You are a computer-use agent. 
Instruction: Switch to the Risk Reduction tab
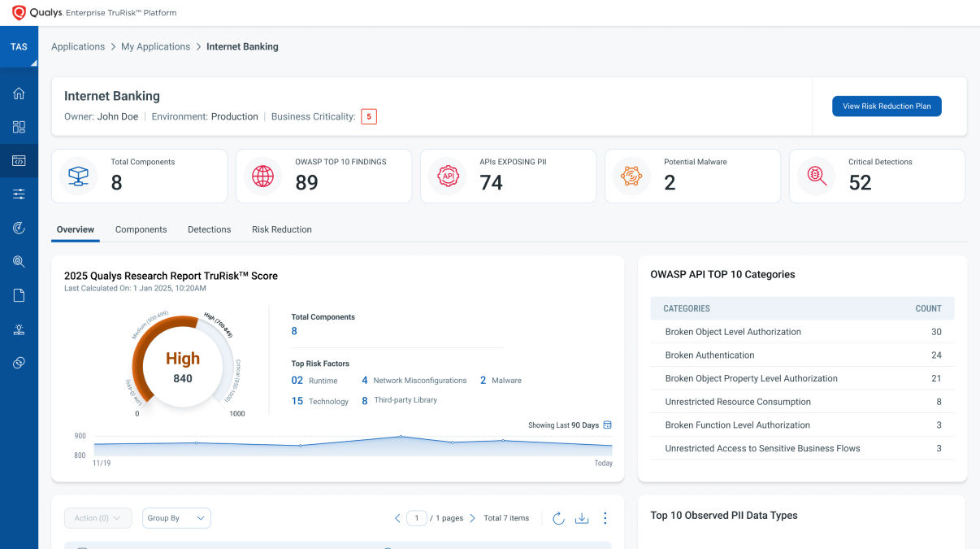click(x=281, y=229)
